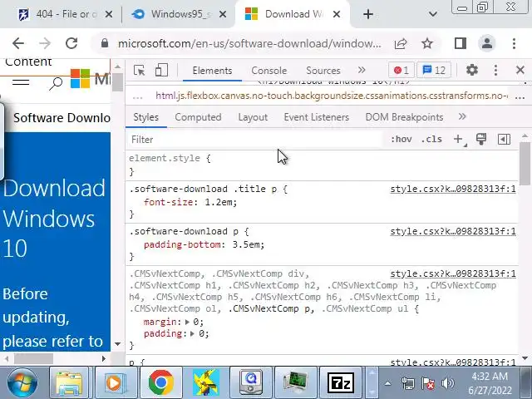This screenshot has height=399, width=532.
Task: Click the html.js.flexbox breadcrumb element
Action: click(x=332, y=96)
